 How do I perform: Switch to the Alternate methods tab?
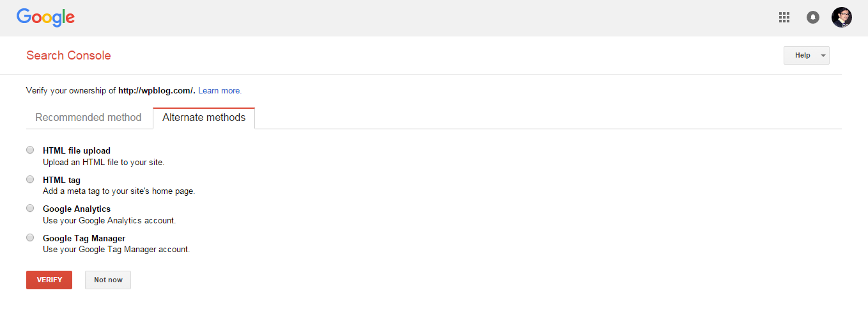[x=204, y=118]
